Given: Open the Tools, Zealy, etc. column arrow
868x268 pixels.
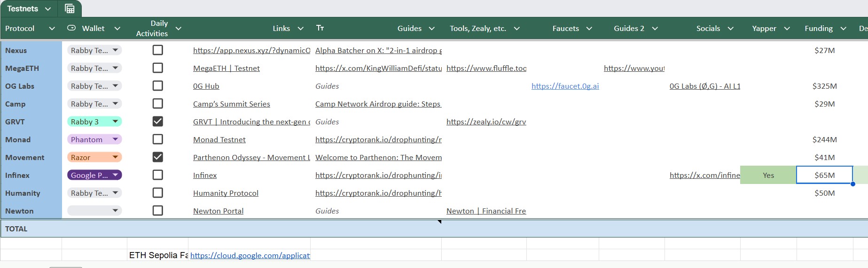Looking at the screenshot, I should click(x=517, y=29).
